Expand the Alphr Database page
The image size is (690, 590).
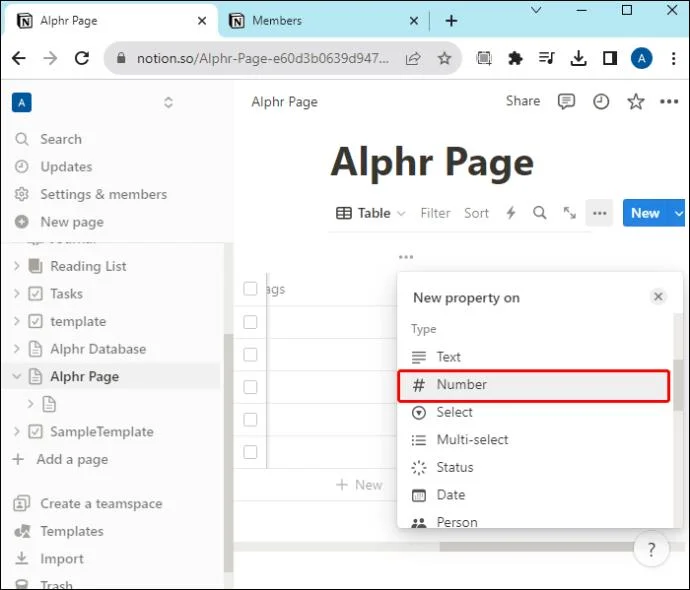16,349
